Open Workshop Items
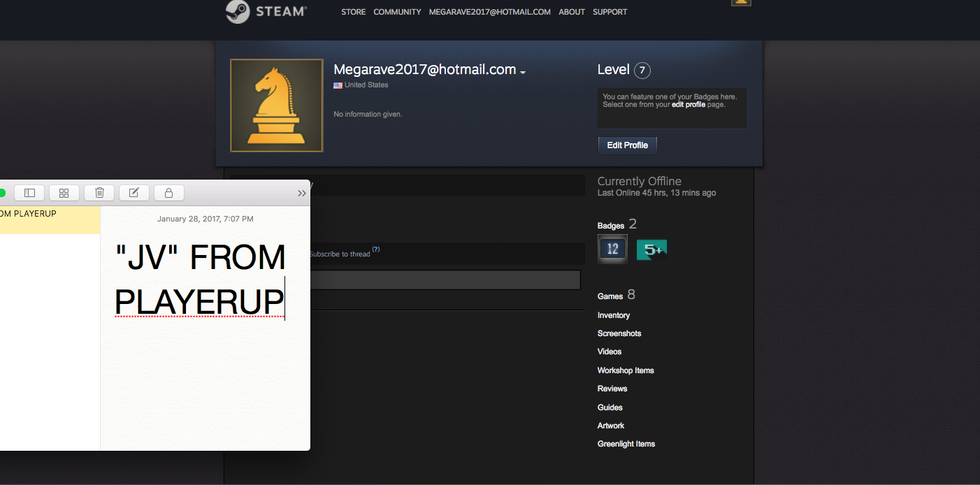Image resolution: width=980 pixels, height=485 pixels. [626, 370]
